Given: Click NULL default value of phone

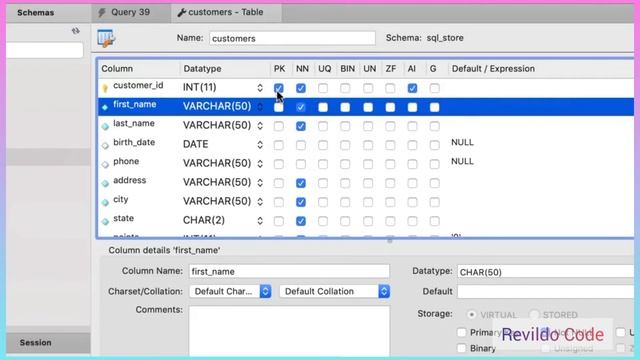Looking at the screenshot, I should point(462,161).
